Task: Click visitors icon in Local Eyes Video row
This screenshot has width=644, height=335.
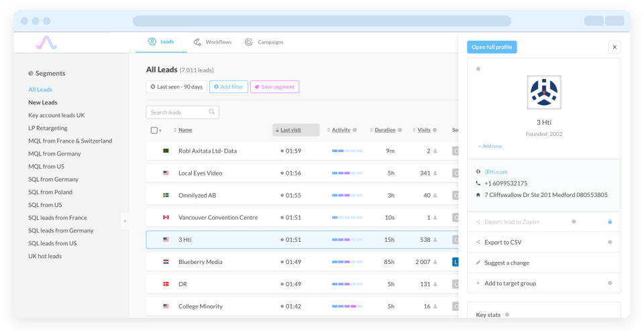Action: pyautogui.click(x=435, y=173)
